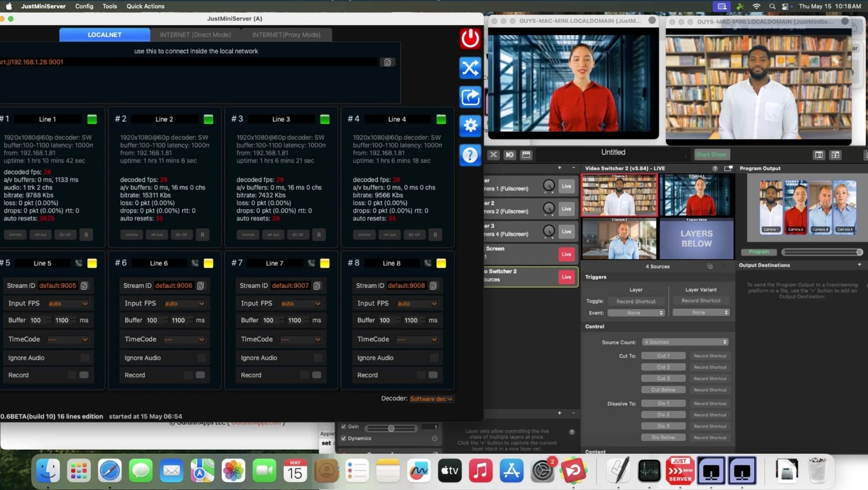Toggle the Dynamics checkbox

343,438
